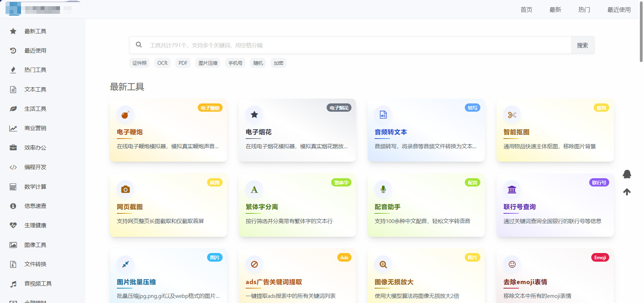Click the QQ contact icon at right
Viewport: 644px width, 303px height.
point(627,174)
